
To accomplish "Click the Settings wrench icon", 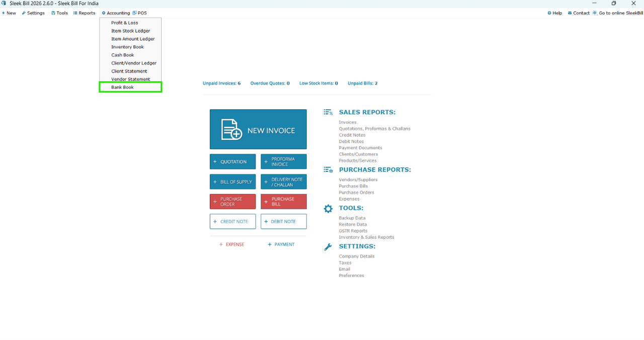I will (328, 247).
